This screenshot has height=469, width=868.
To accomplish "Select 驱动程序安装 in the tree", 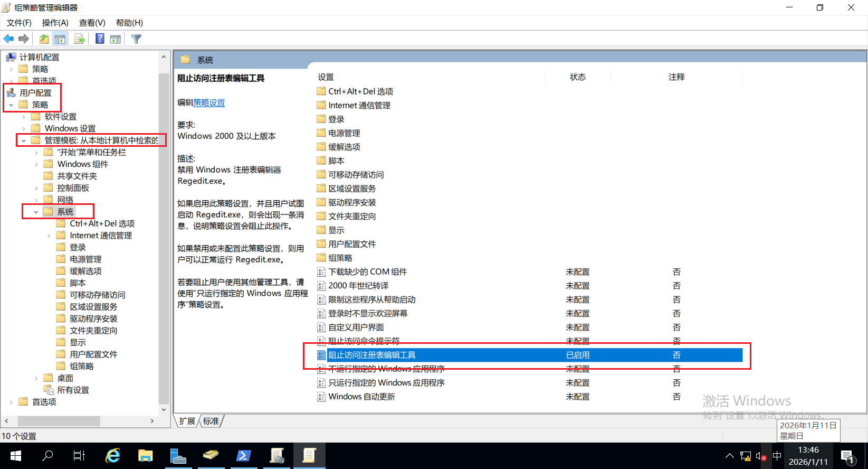I will [x=93, y=318].
